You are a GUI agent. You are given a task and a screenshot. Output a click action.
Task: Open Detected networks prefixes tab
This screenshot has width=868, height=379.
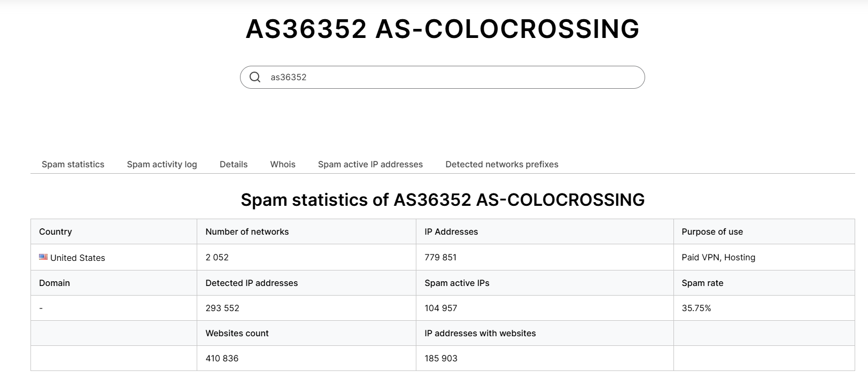[x=502, y=164]
